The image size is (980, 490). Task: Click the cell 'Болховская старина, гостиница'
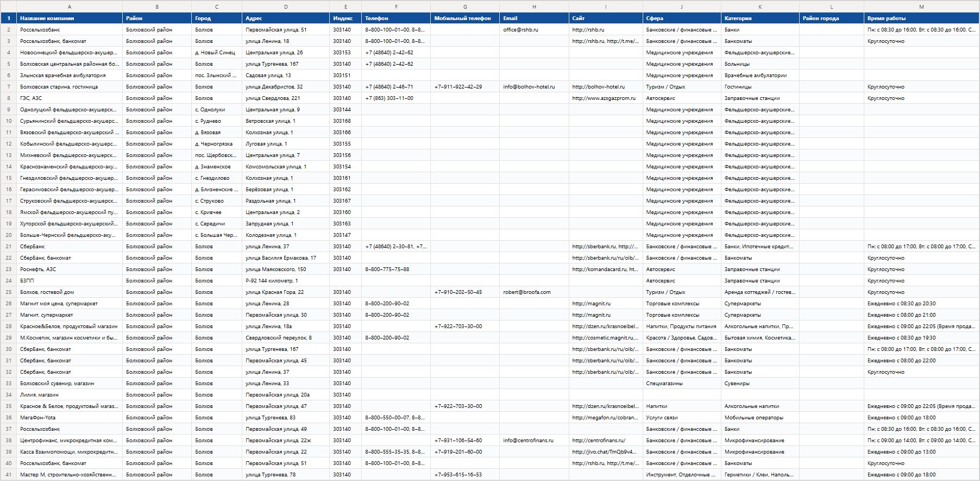click(x=70, y=87)
